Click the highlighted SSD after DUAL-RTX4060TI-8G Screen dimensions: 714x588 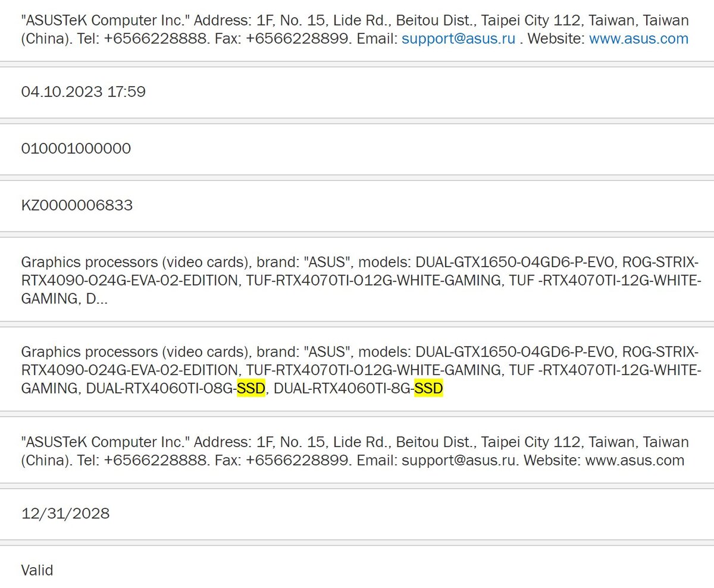428,389
